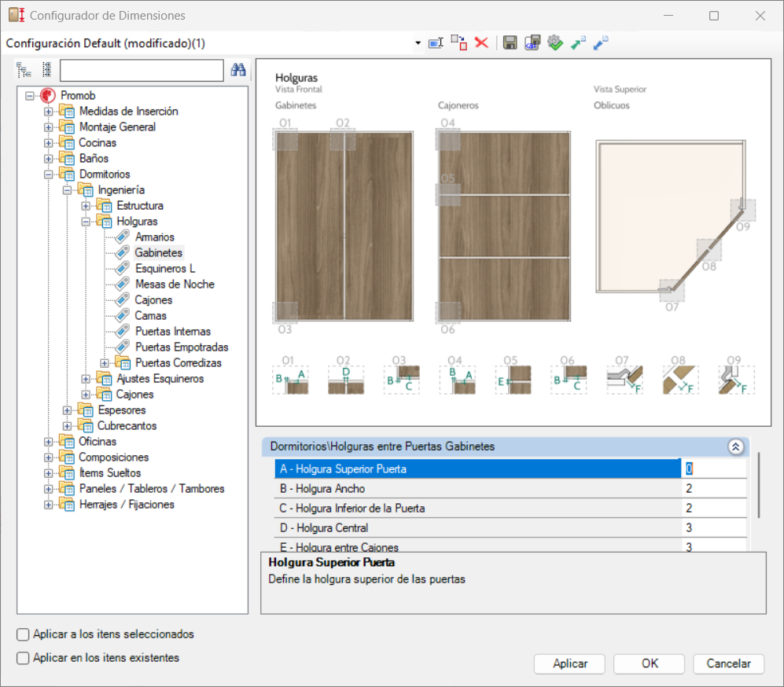The height and width of the screenshot is (687, 784).
Task: Click the properties list vertical scrollbar
Action: point(758,485)
